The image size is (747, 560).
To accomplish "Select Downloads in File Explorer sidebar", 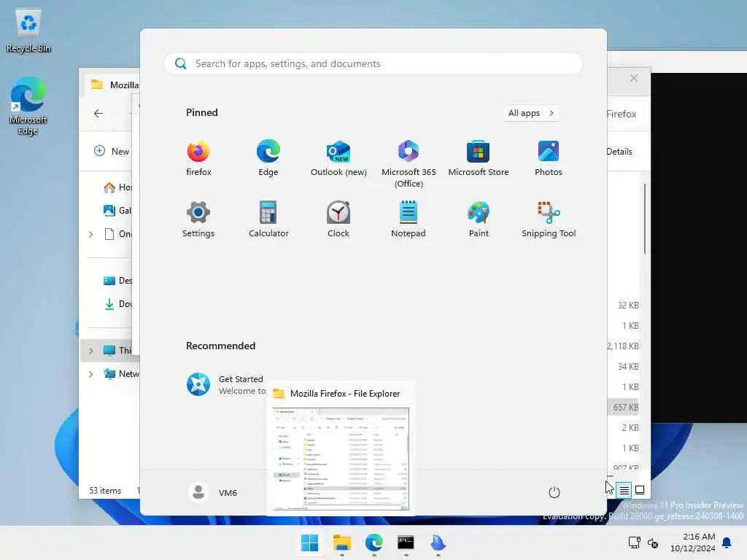I will point(117,304).
